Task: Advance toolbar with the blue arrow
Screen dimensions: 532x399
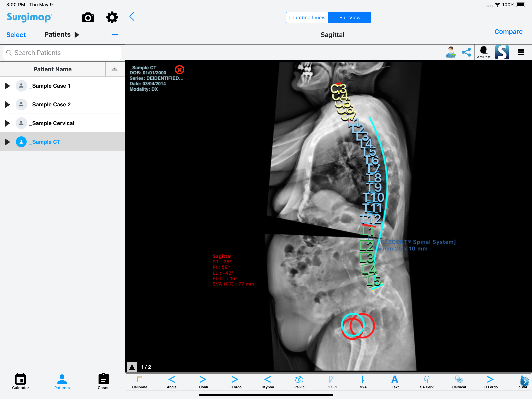Action: (x=524, y=382)
